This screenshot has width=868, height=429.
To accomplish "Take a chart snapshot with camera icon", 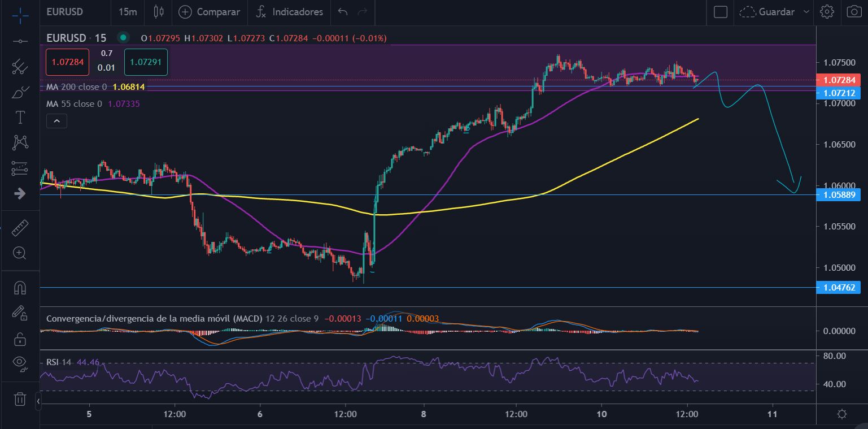I will (x=853, y=12).
